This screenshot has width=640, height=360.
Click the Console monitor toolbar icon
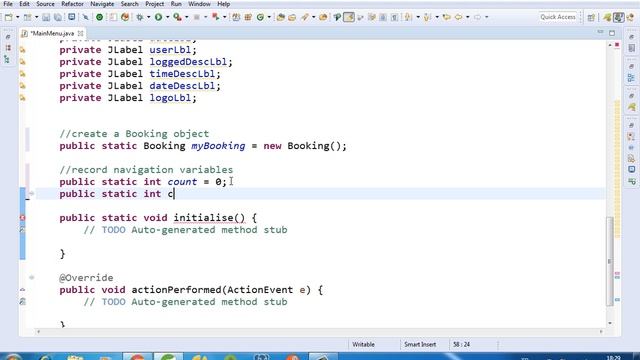(x=71, y=17)
